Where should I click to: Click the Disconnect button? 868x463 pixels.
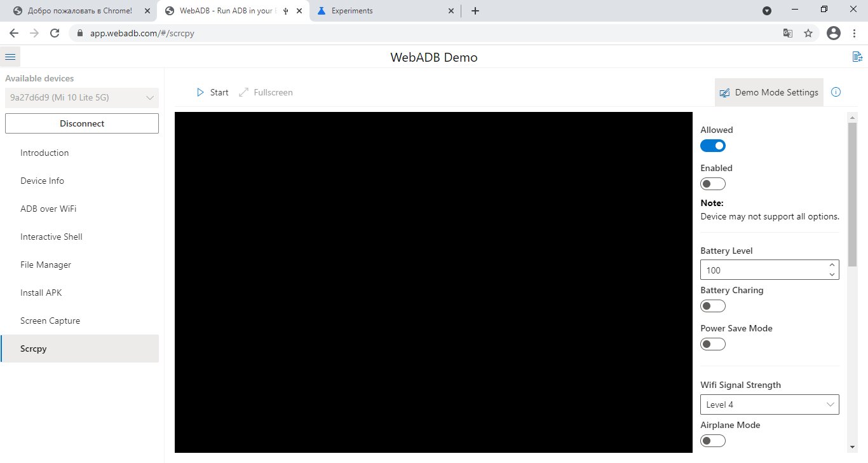tap(82, 123)
